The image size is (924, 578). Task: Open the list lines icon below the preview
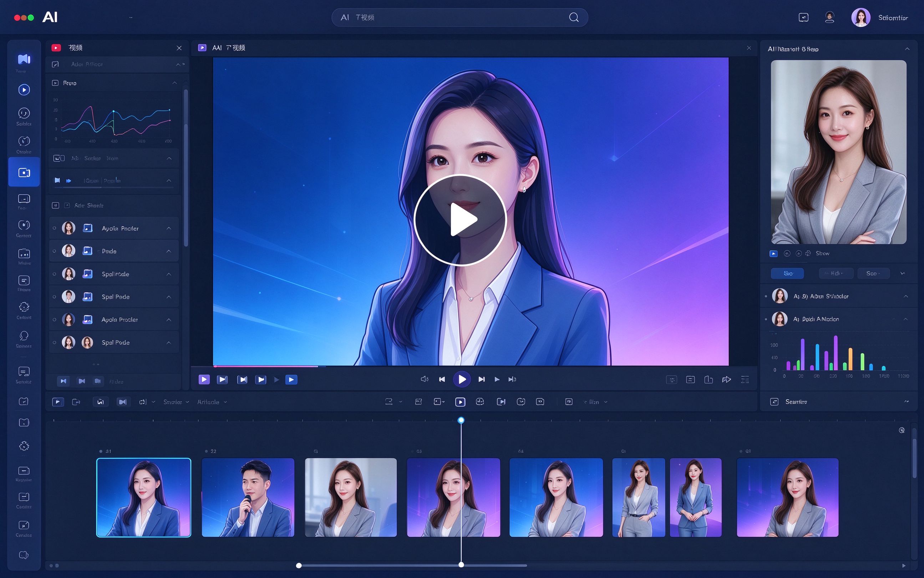pos(745,379)
